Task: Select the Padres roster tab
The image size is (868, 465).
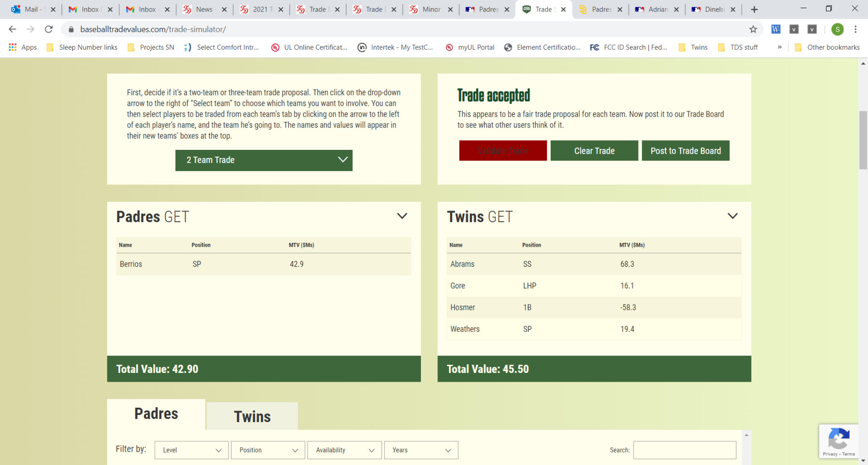Action: click(156, 414)
